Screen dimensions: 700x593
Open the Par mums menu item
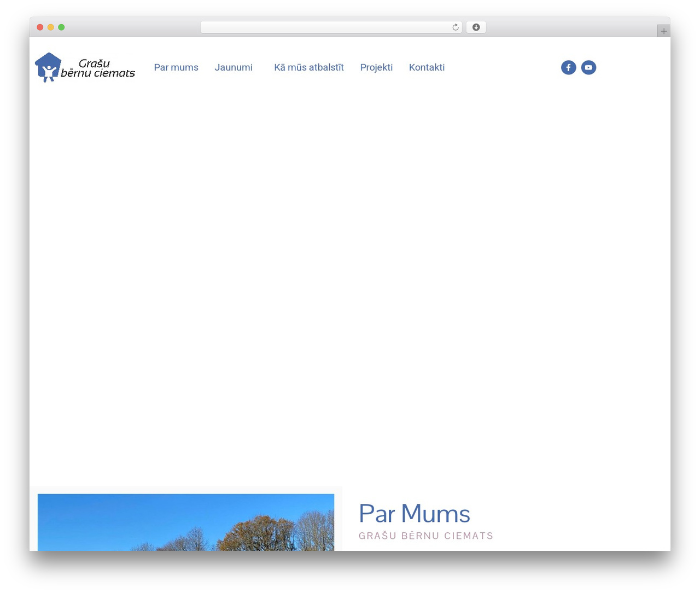[176, 67]
